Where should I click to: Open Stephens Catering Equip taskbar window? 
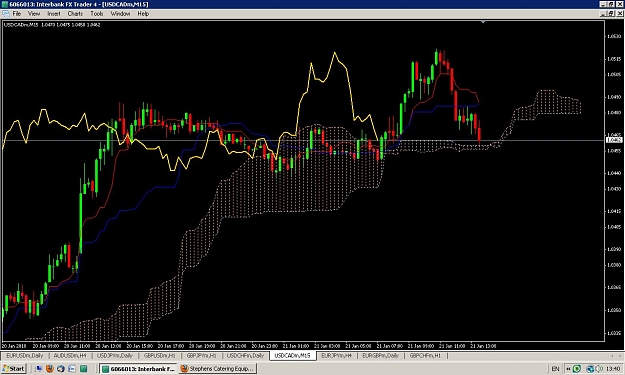point(218,369)
